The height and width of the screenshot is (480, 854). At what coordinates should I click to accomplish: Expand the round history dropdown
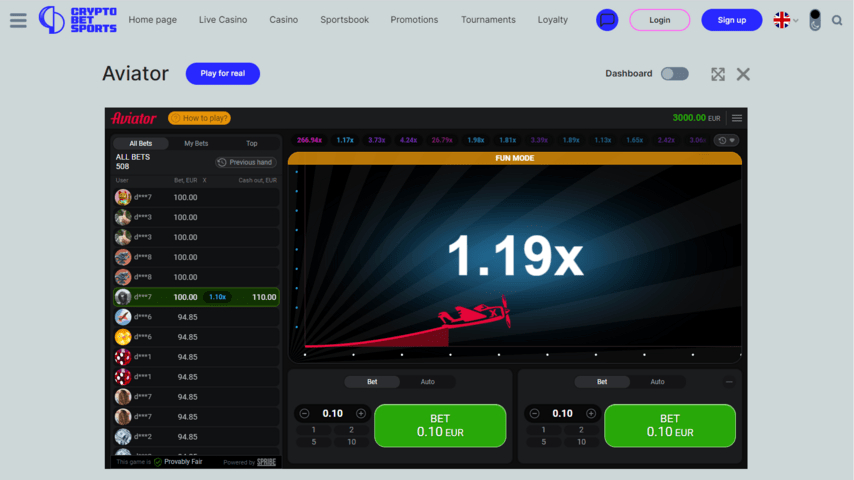tap(727, 141)
